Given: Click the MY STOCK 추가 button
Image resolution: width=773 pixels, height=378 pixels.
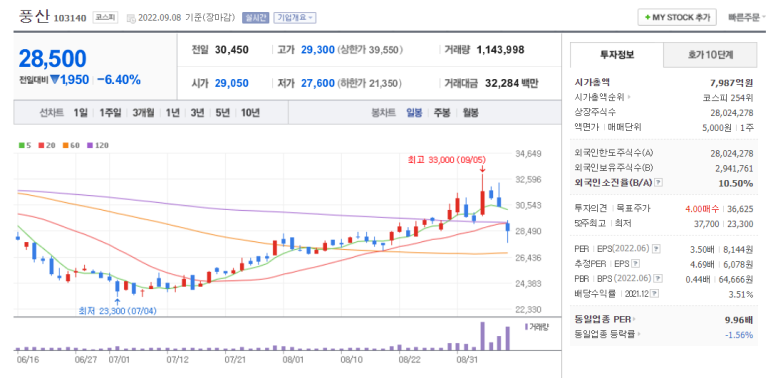Looking at the screenshot, I should [677, 17].
